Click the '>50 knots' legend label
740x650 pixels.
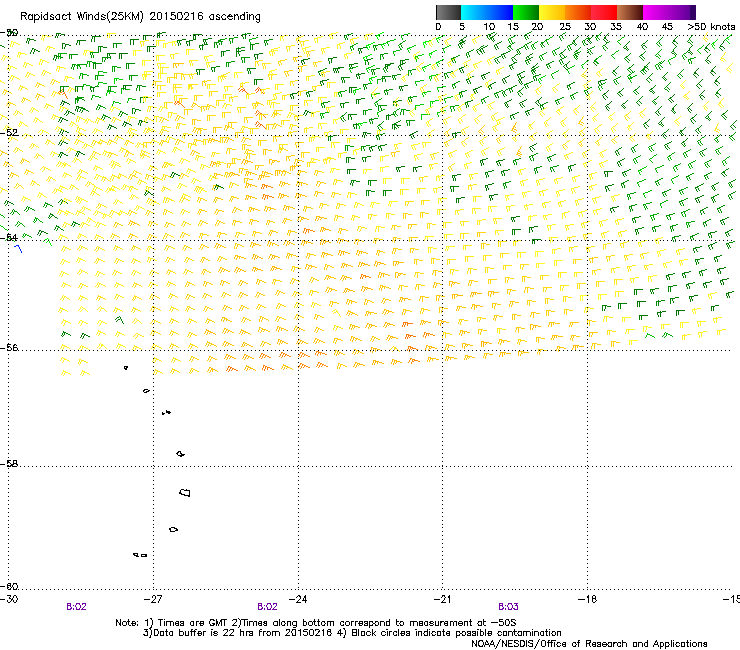(711, 27)
